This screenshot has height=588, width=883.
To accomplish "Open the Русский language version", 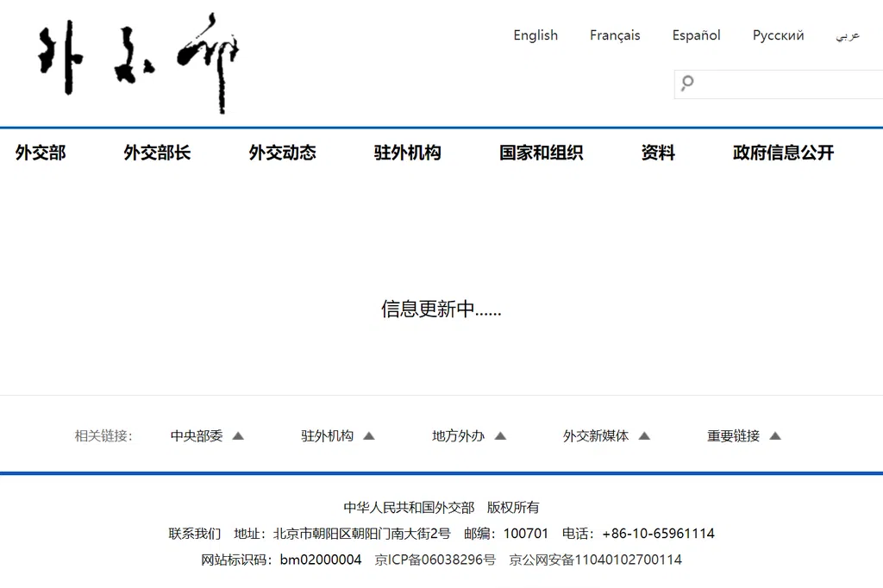I will [x=778, y=35].
